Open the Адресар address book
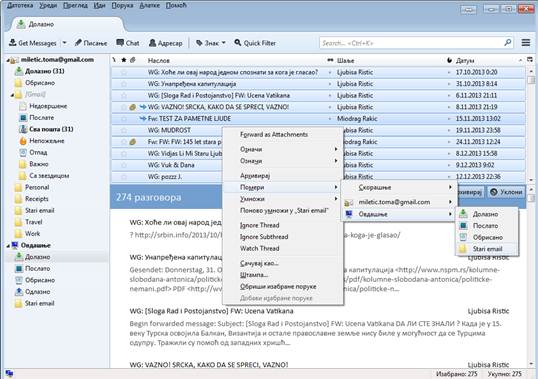 click(165, 43)
